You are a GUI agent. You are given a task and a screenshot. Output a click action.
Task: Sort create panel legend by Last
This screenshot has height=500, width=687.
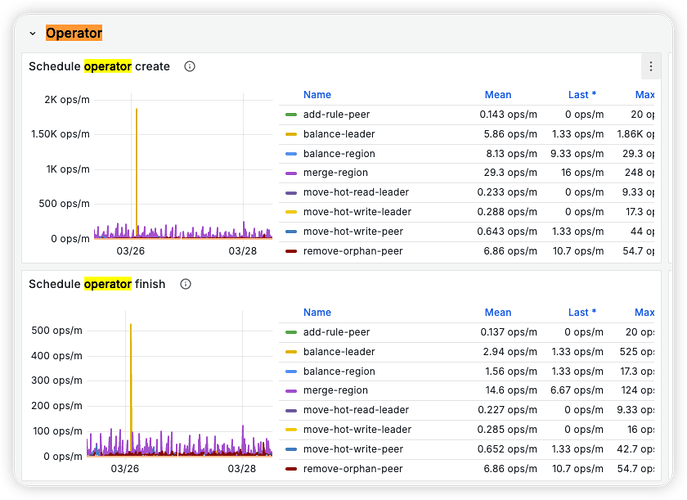pos(582,95)
